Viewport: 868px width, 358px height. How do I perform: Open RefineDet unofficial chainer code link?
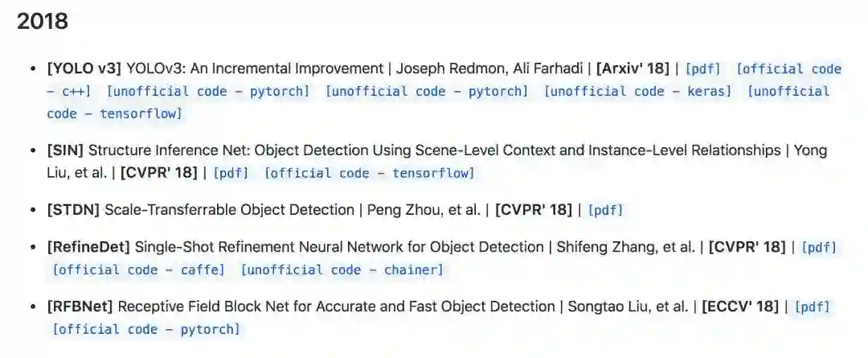tap(342, 270)
